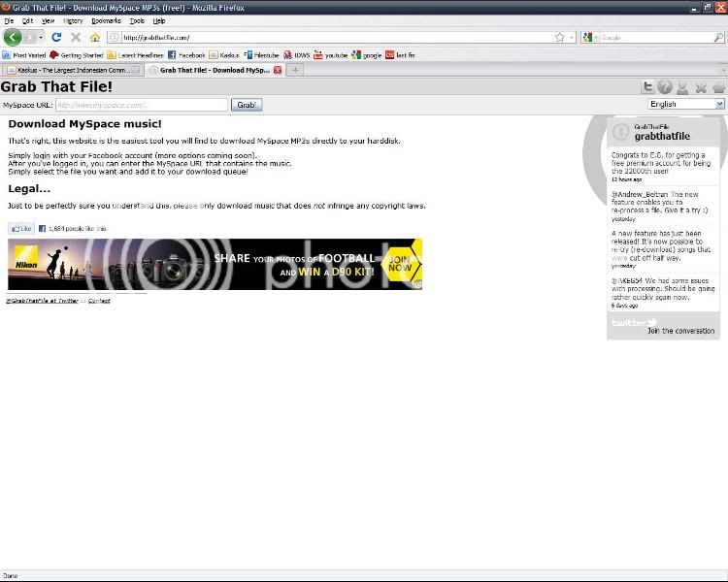Screen dimensions: 728x582
Task: Click the Grab! button
Action: [x=247, y=105]
